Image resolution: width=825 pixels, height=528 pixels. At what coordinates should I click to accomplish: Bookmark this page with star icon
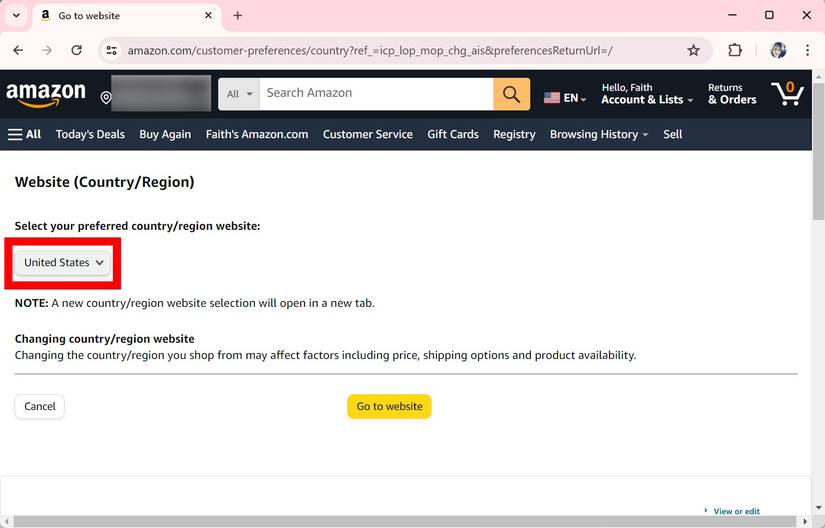click(693, 50)
